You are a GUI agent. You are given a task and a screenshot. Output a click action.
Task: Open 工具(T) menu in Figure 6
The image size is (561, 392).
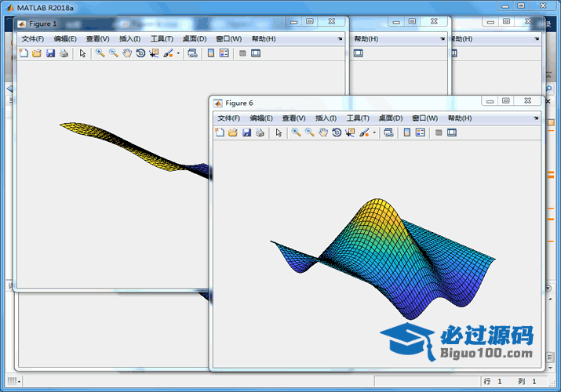tap(358, 118)
